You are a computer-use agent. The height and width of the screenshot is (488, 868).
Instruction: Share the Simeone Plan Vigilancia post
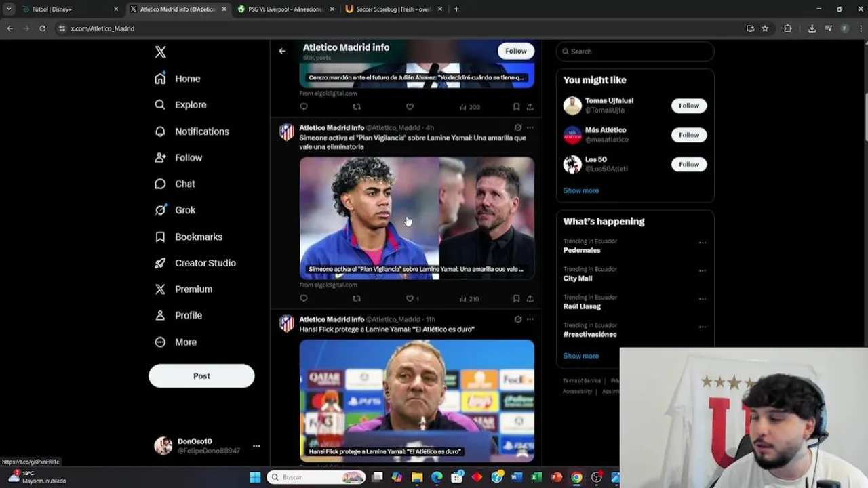pyautogui.click(x=530, y=298)
